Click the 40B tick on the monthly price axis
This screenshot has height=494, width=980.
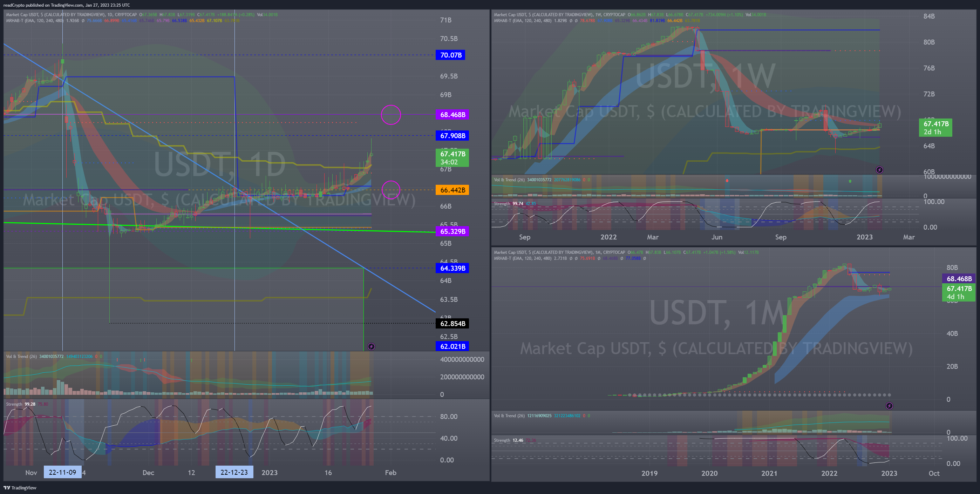952,333
